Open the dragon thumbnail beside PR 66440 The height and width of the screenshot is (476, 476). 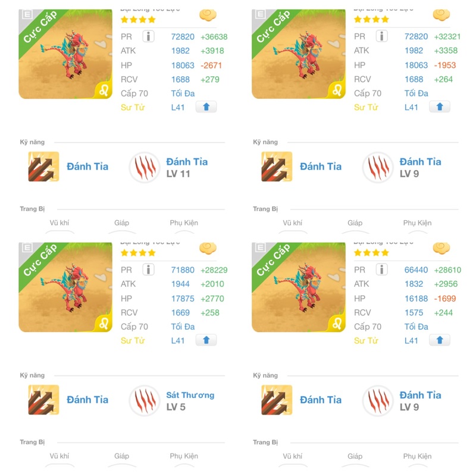299,287
